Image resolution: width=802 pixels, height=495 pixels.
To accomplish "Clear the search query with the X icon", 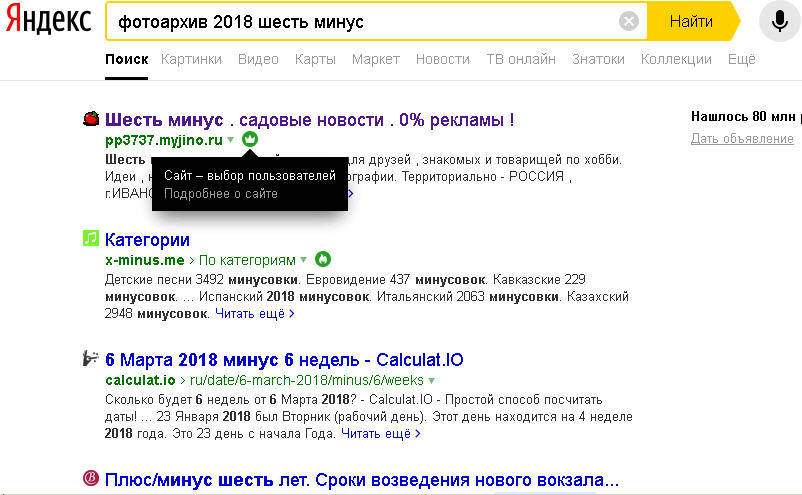I will 629,21.
